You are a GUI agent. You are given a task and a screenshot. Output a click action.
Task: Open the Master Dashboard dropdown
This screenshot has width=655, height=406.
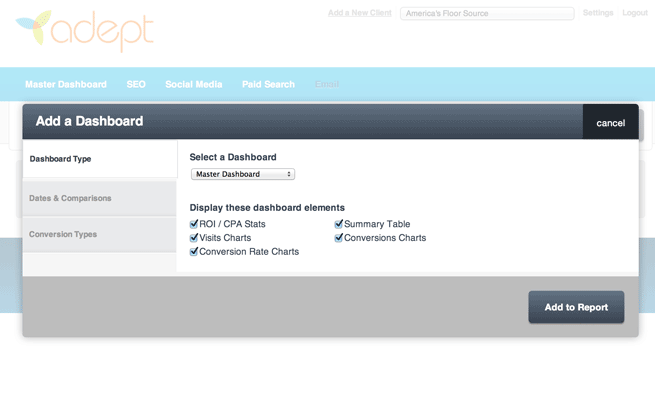pyautogui.click(x=243, y=174)
